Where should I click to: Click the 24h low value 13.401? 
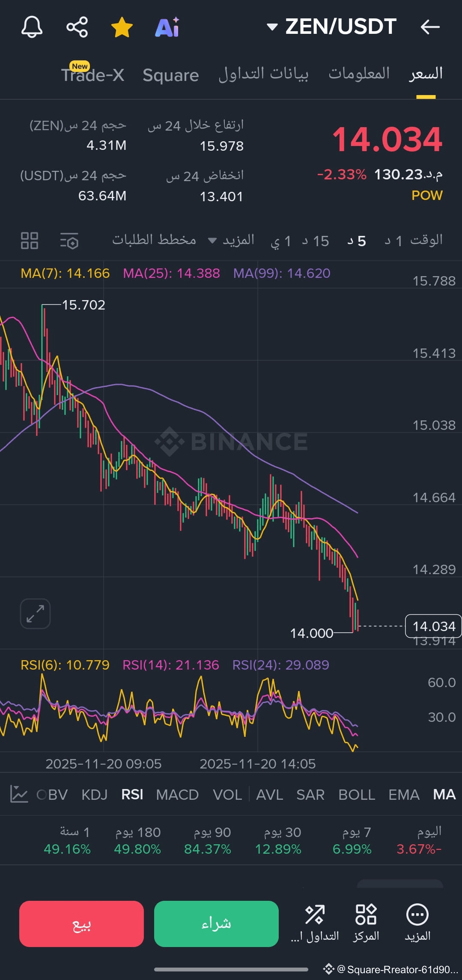(221, 197)
